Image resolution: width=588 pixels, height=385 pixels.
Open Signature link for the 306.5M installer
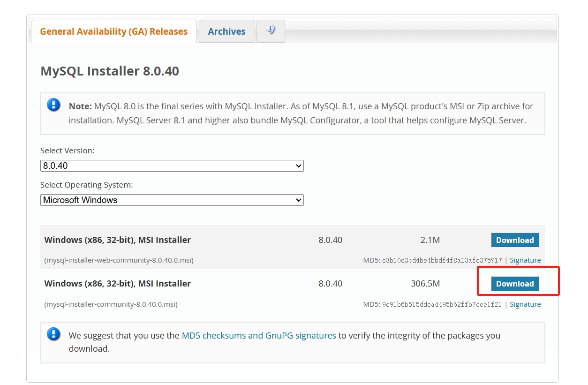[525, 304]
